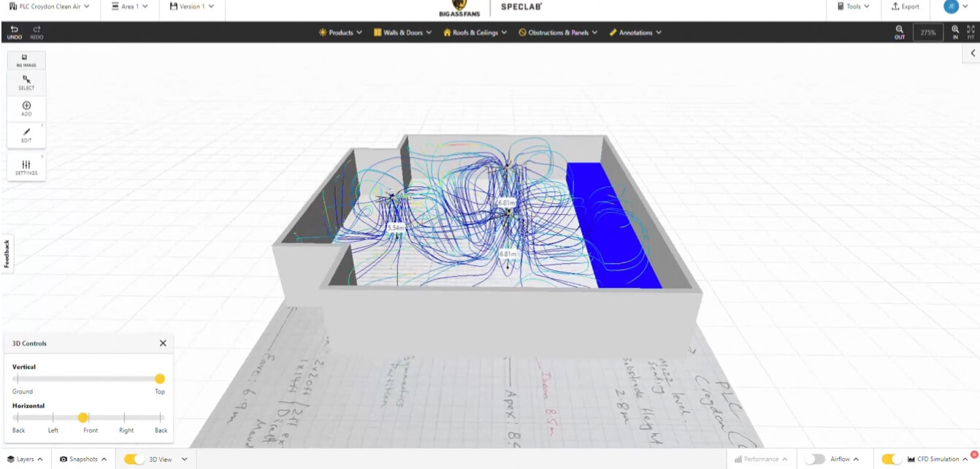Click the Horizontal slider's Right tick

click(x=126, y=418)
